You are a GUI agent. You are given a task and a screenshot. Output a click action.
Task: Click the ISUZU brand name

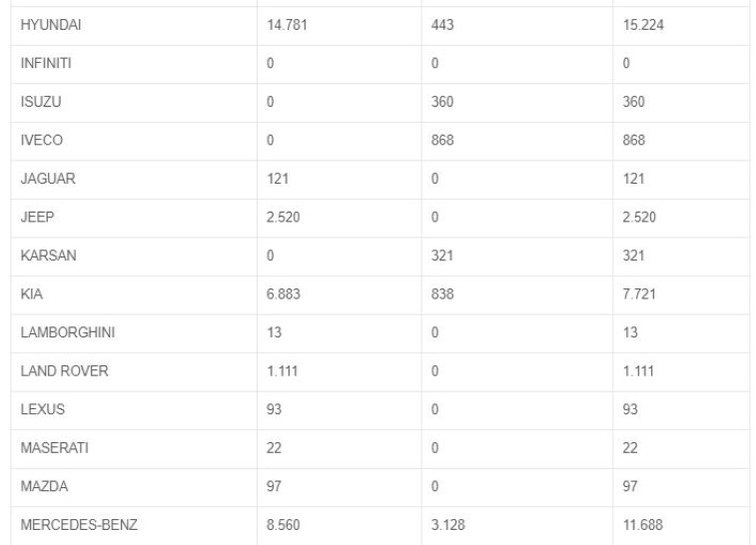(x=41, y=102)
